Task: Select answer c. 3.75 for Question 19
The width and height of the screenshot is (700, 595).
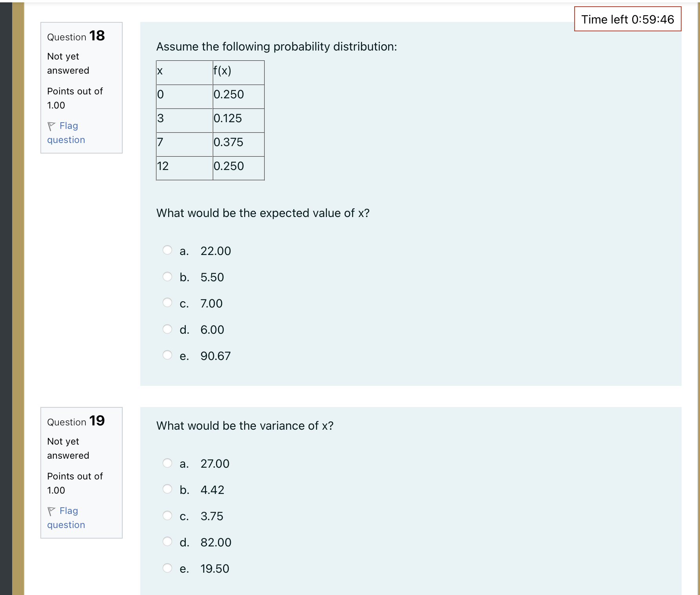Action: coord(167,515)
